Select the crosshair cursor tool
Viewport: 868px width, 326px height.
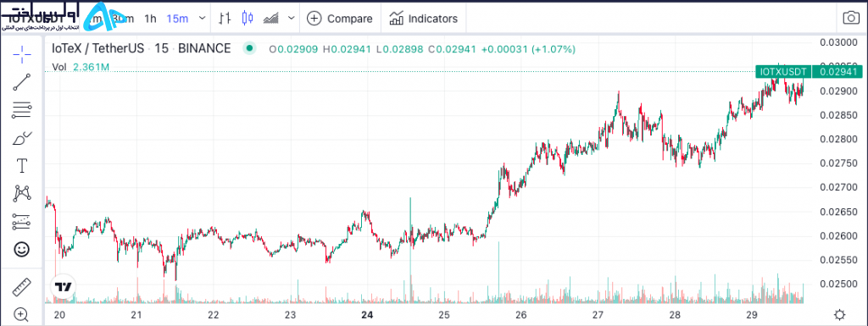tap(21, 53)
